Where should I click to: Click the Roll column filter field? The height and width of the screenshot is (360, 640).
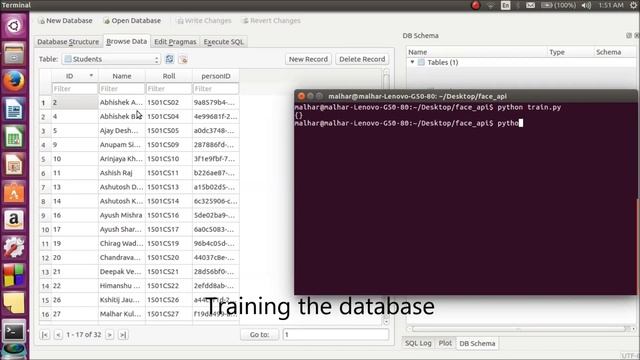169,89
